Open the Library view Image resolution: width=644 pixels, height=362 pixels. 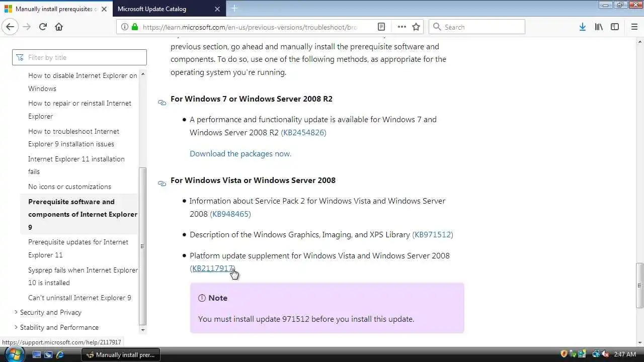click(x=599, y=27)
